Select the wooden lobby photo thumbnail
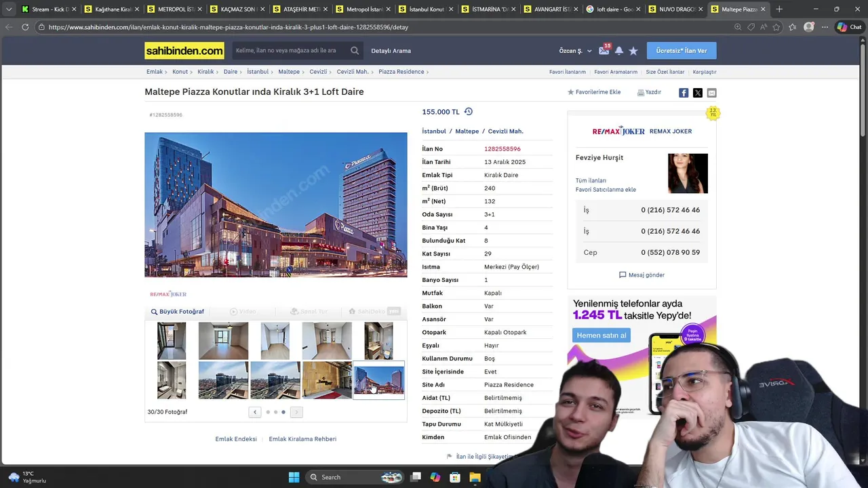The width and height of the screenshot is (868, 488). pyautogui.click(x=327, y=380)
